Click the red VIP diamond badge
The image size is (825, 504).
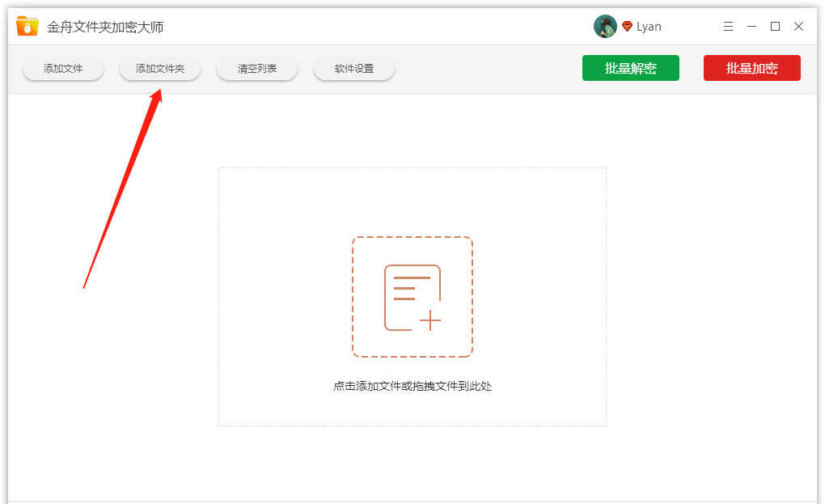[627, 27]
